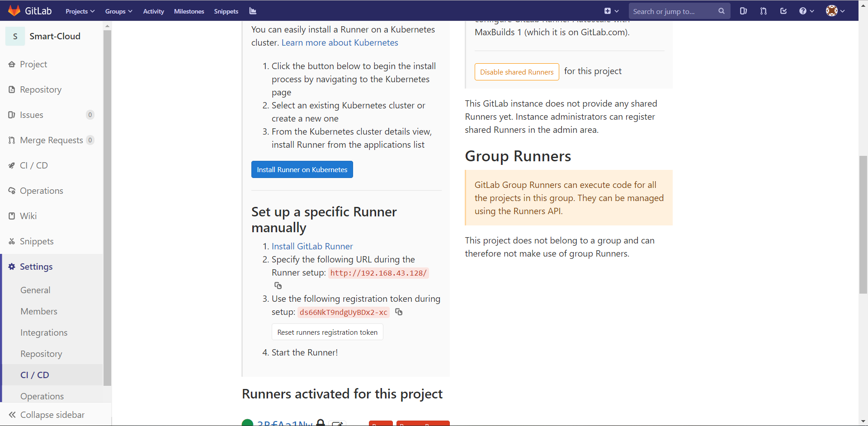Open Snippets in the top navigation bar

[226, 11]
